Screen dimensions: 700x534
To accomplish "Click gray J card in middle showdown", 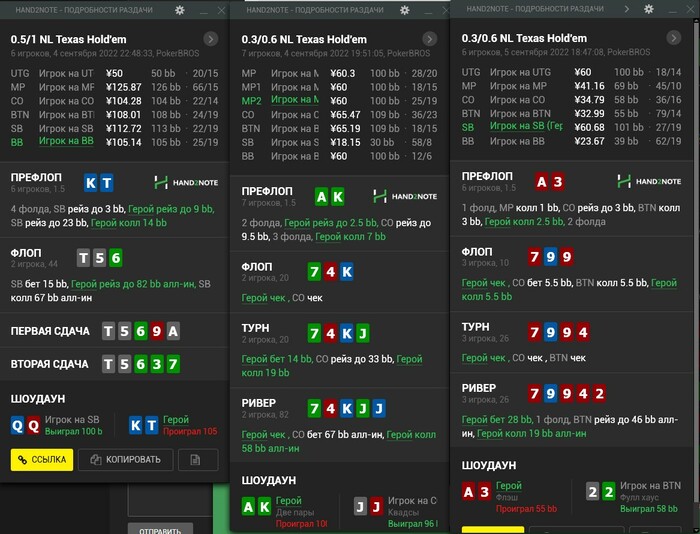I will [360, 506].
